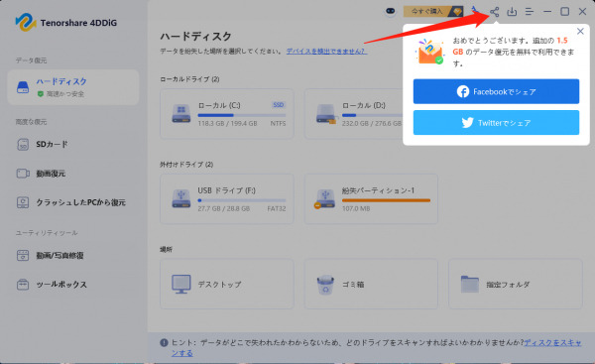Click the desktop monitor icon
The width and height of the screenshot is (595, 364).
click(181, 284)
